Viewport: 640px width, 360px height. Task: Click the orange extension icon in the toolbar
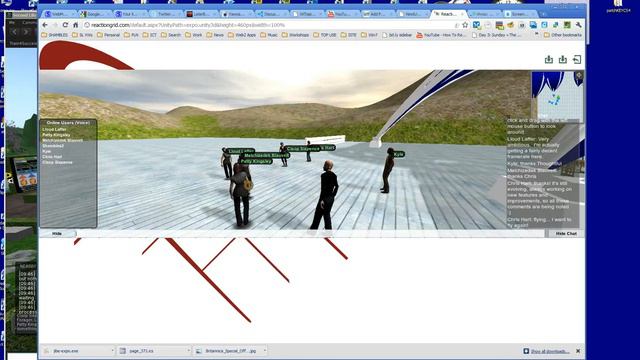coord(510,25)
